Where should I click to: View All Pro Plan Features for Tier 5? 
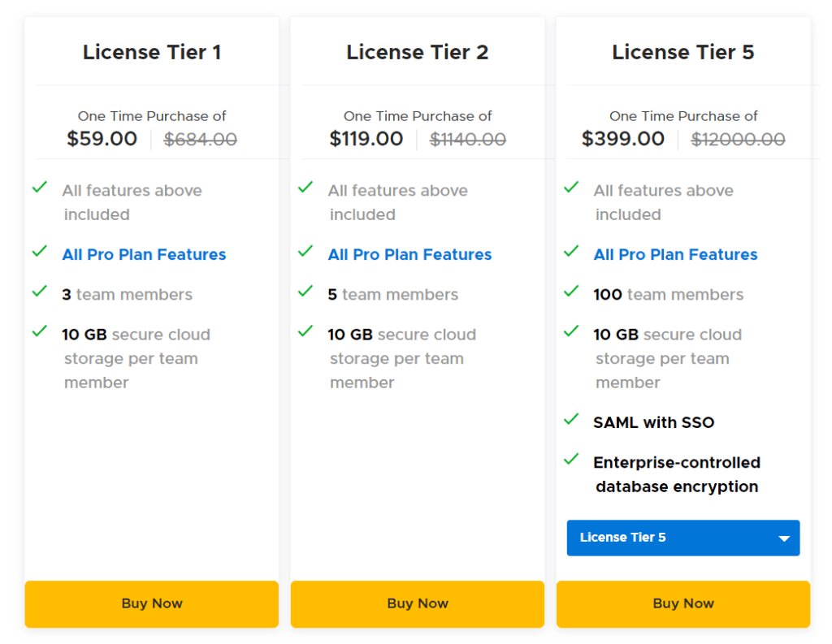point(675,254)
